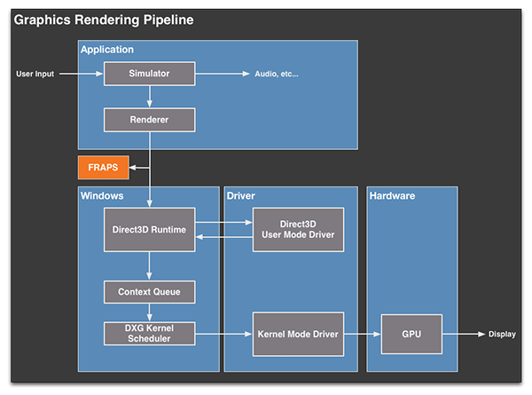The width and height of the screenshot is (532, 395).
Task: Click the Graphics Rendering Pipeline title
Action: pos(104,20)
